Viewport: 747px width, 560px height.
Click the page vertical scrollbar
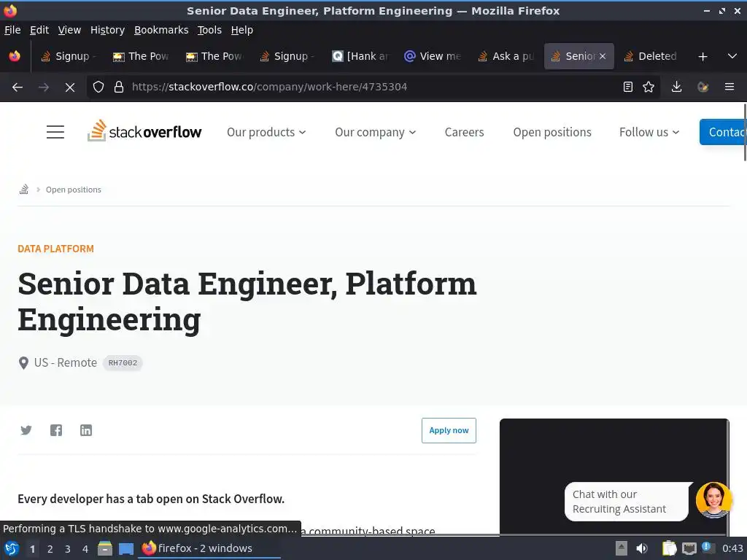tap(745, 133)
